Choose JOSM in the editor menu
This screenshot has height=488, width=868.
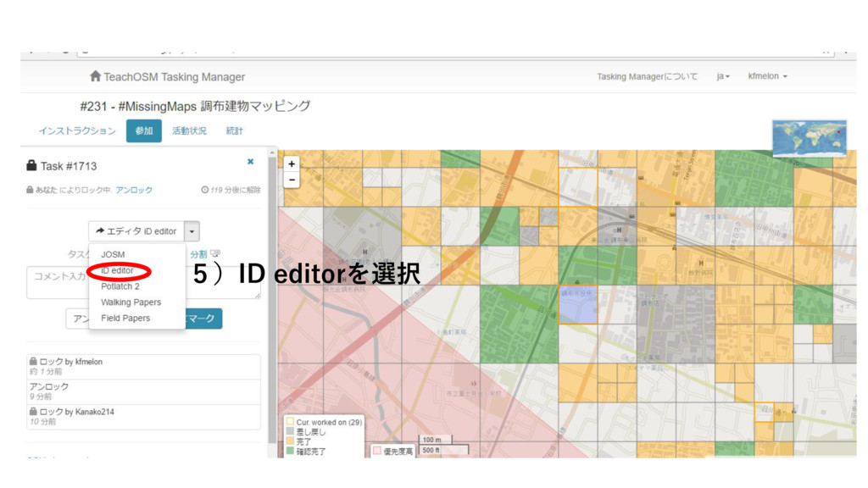pyautogui.click(x=113, y=254)
